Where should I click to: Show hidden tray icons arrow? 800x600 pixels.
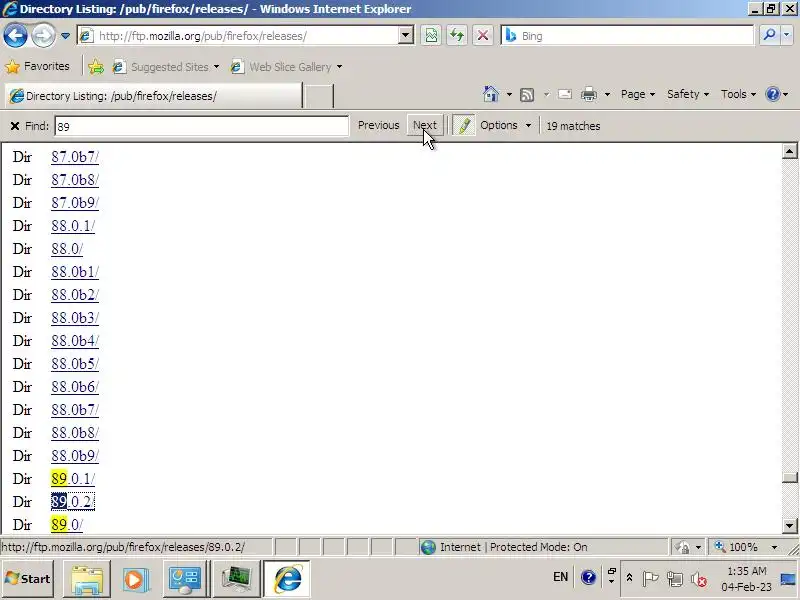coord(629,578)
